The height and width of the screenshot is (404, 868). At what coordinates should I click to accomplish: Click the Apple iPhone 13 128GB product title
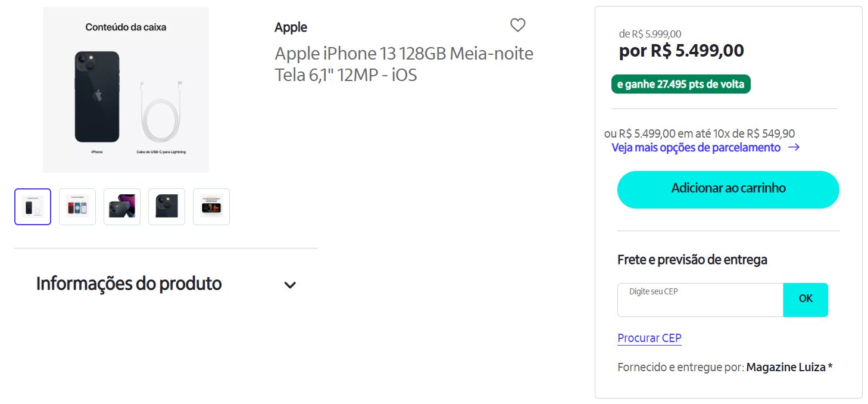(404, 64)
